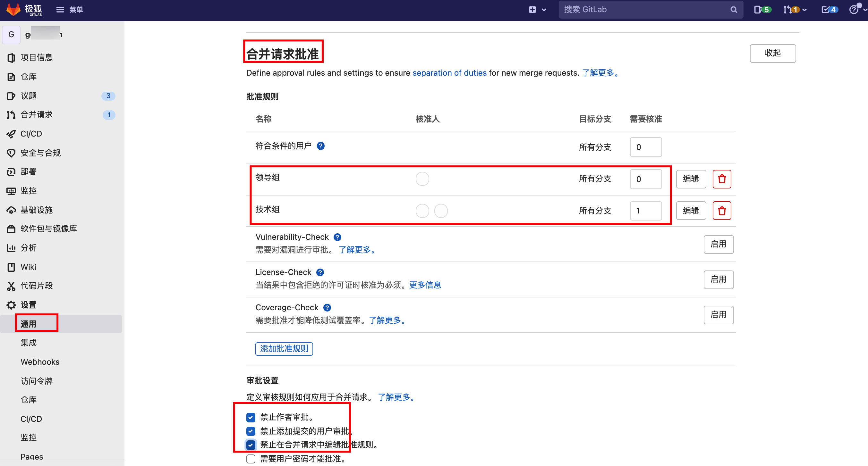Click help icon next to 符合条件的用户
This screenshot has width=868, height=466.
pyautogui.click(x=320, y=146)
